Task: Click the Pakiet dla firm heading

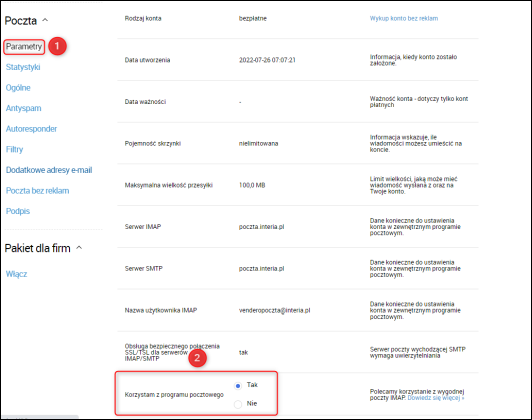Action: 37,248
